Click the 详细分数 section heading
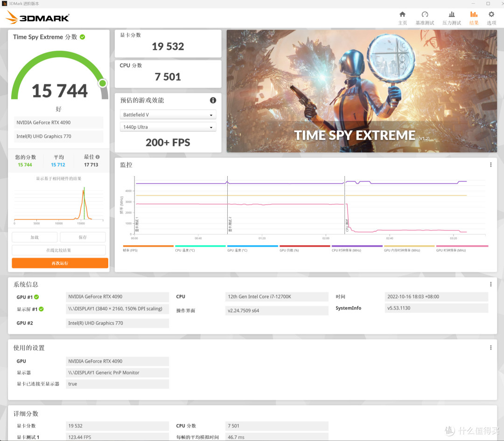The width and height of the screenshot is (504, 441). (x=26, y=413)
